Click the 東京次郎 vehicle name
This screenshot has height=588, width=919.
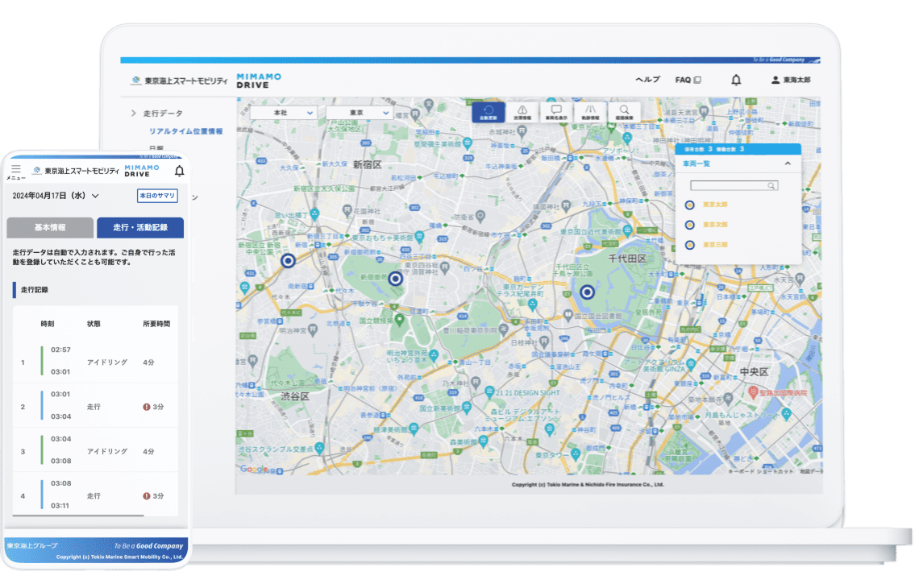[x=715, y=225]
